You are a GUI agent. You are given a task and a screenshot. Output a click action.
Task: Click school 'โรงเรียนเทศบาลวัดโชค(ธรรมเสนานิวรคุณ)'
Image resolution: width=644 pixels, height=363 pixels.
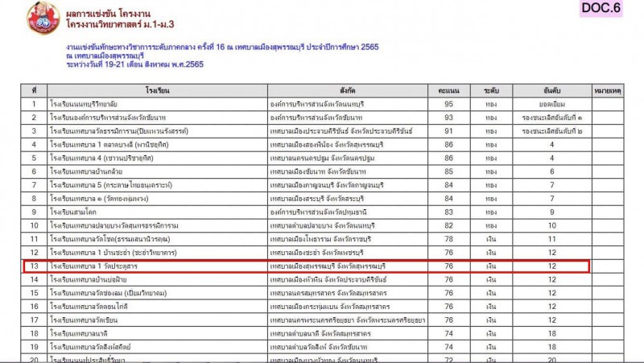pos(110,239)
